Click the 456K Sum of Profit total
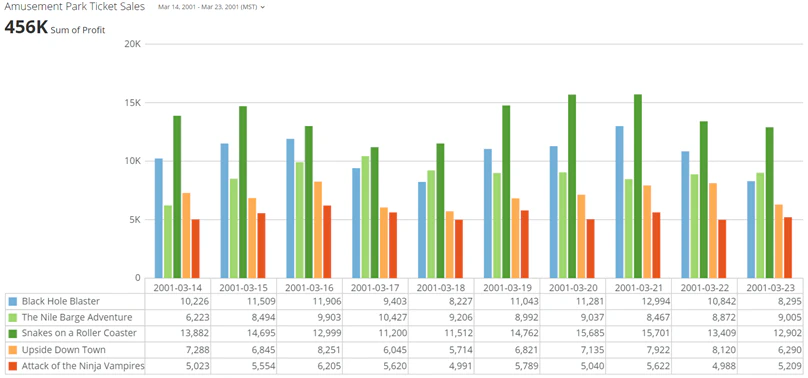Viewport: 808px width, 378px height. coord(55,28)
